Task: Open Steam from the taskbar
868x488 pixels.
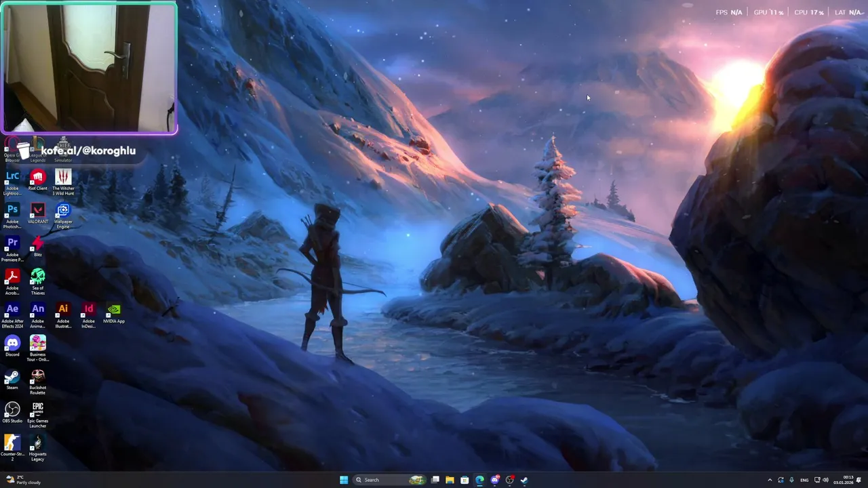Action: pos(524,480)
